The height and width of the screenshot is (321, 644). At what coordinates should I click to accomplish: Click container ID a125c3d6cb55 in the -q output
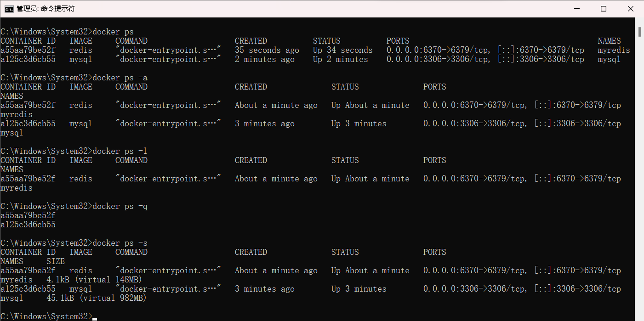pos(28,225)
